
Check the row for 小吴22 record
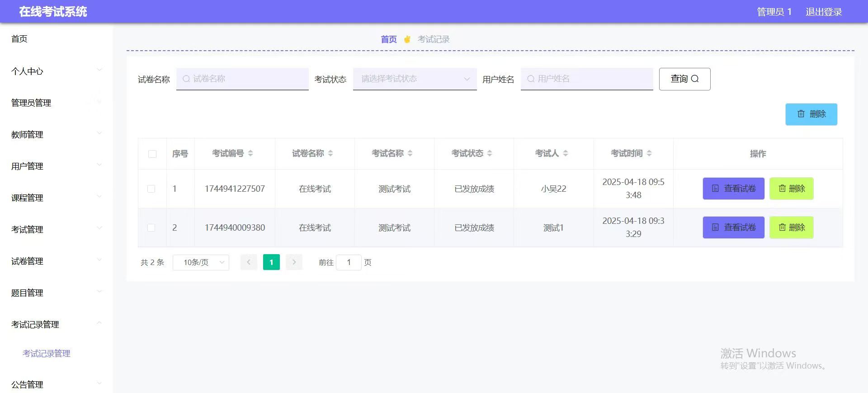click(x=151, y=189)
